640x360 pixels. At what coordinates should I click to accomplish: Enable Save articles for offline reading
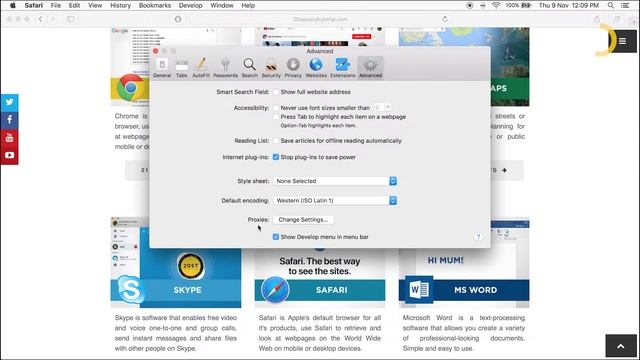[x=276, y=141]
